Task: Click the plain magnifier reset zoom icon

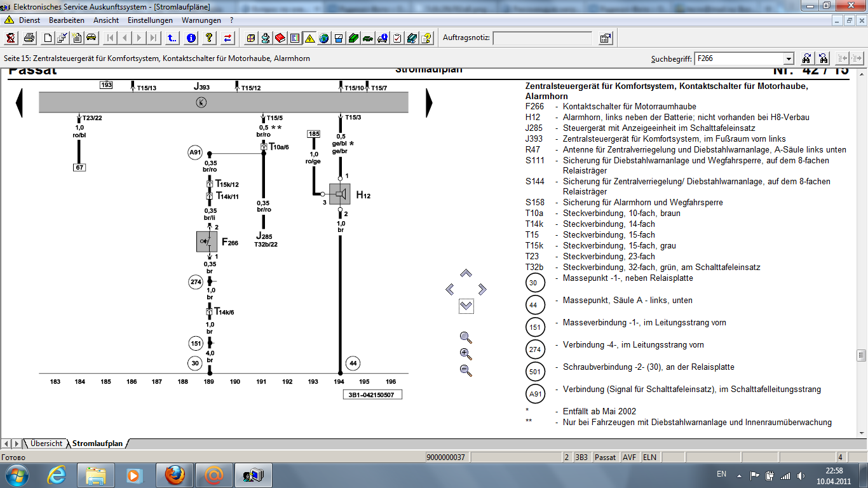Action: tap(466, 337)
